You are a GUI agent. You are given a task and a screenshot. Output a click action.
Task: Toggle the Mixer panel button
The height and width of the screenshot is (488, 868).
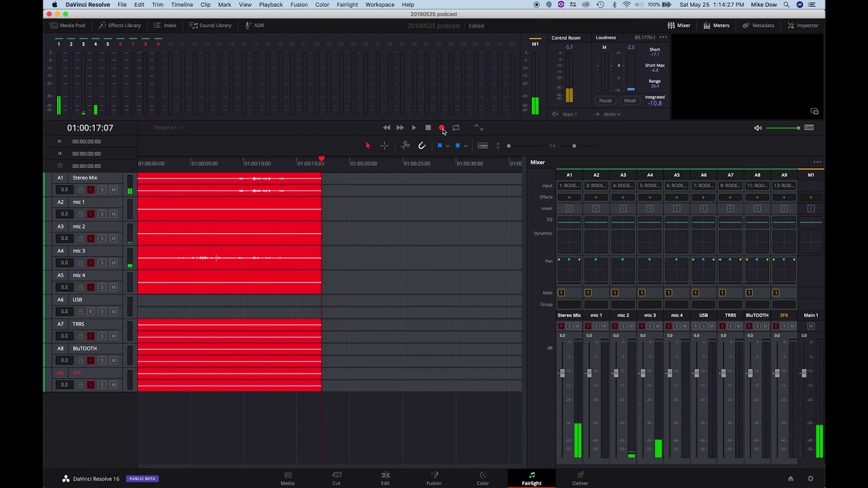point(678,25)
